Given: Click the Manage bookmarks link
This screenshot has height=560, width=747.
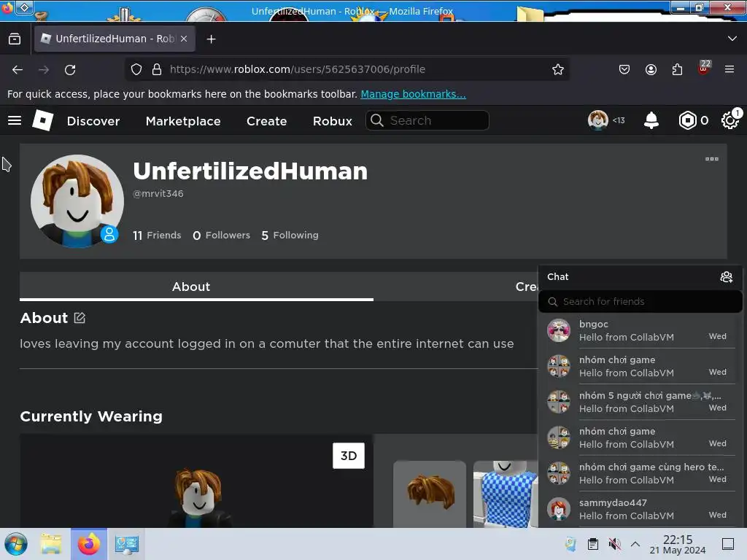Looking at the screenshot, I should pos(413,94).
